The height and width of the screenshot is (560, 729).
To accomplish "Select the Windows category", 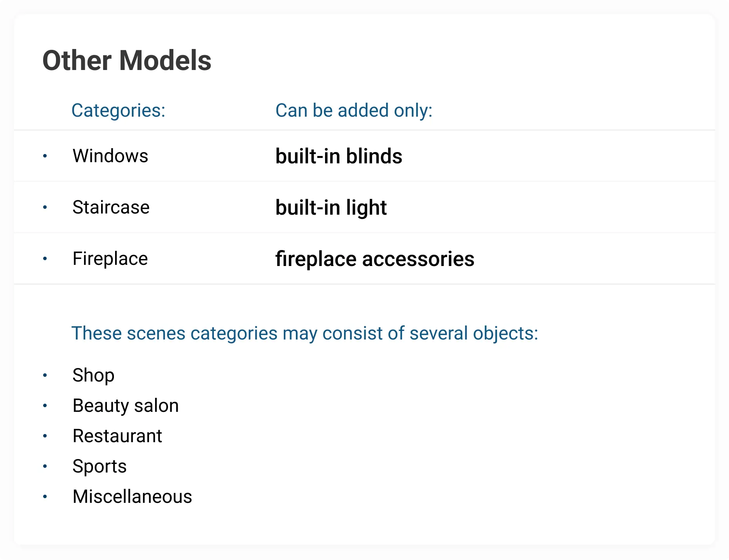I will pos(110,156).
